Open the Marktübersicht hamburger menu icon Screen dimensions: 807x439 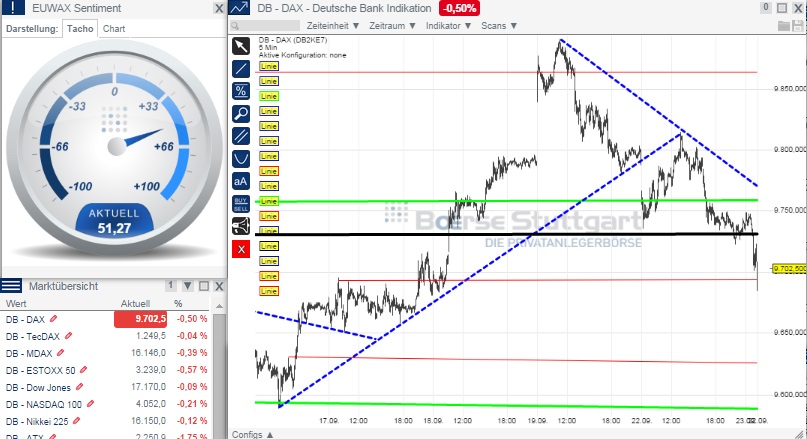(11, 286)
